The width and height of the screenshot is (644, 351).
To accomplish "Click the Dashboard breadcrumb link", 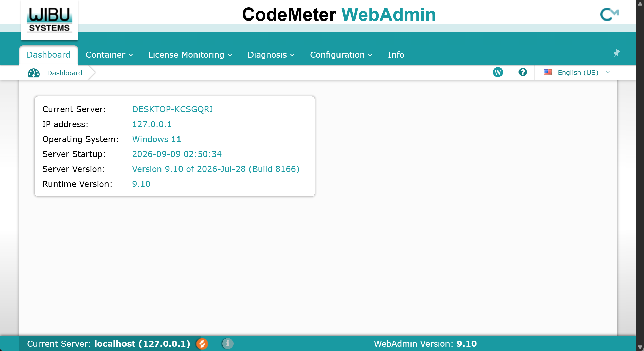I will click(65, 73).
